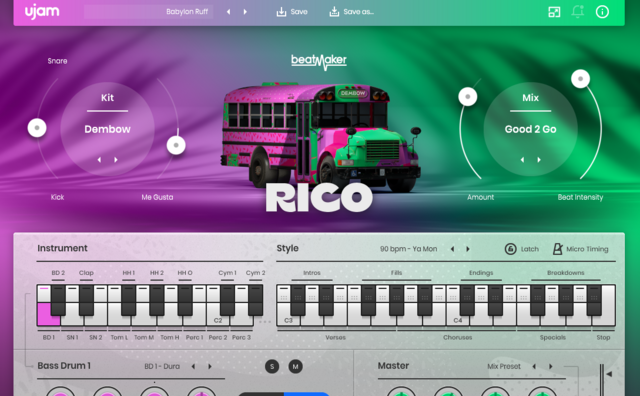The width and height of the screenshot is (640, 396).
Task: Click the window resize icon in header
Action: pos(554,12)
